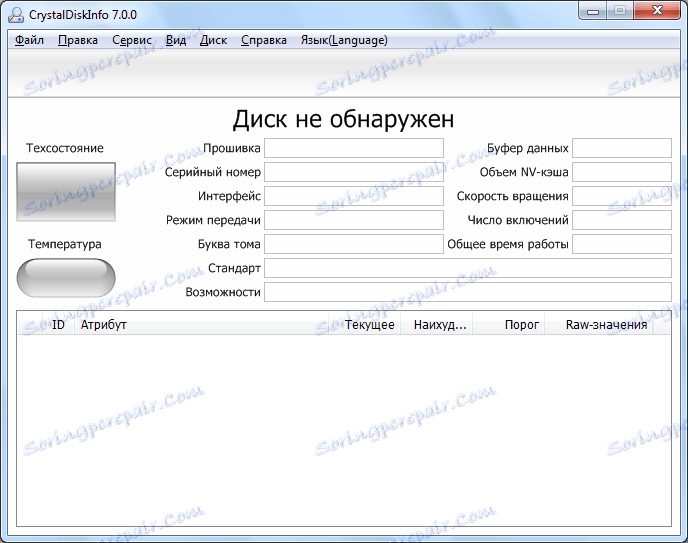Click the Прошивка field
Image resolution: width=688 pixels, height=543 pixels.
point(354,148)
